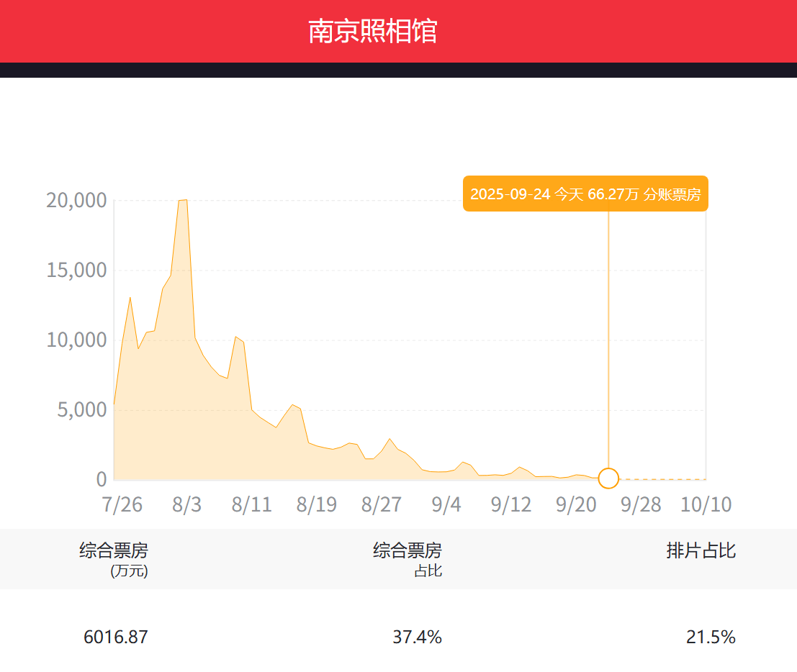Screen dimensions: 797x672
Task: Click the 37.4% share value
Action: coord(417,637)
